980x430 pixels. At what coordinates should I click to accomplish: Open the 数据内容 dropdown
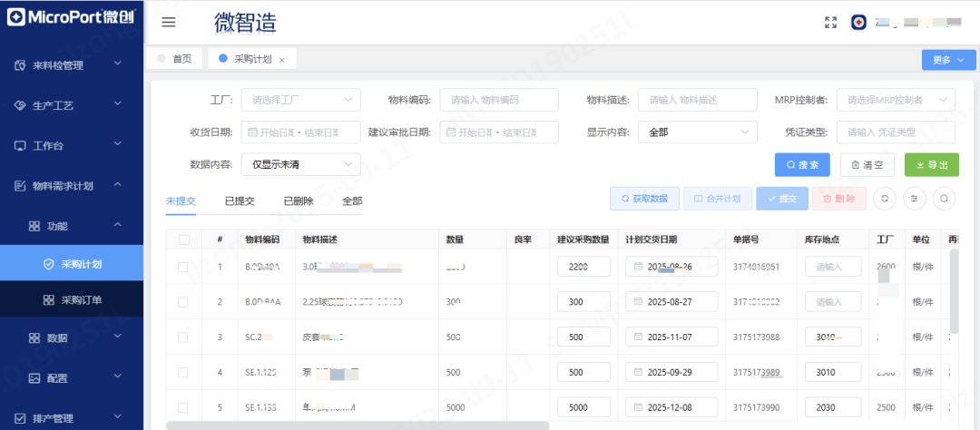point(300,164)
